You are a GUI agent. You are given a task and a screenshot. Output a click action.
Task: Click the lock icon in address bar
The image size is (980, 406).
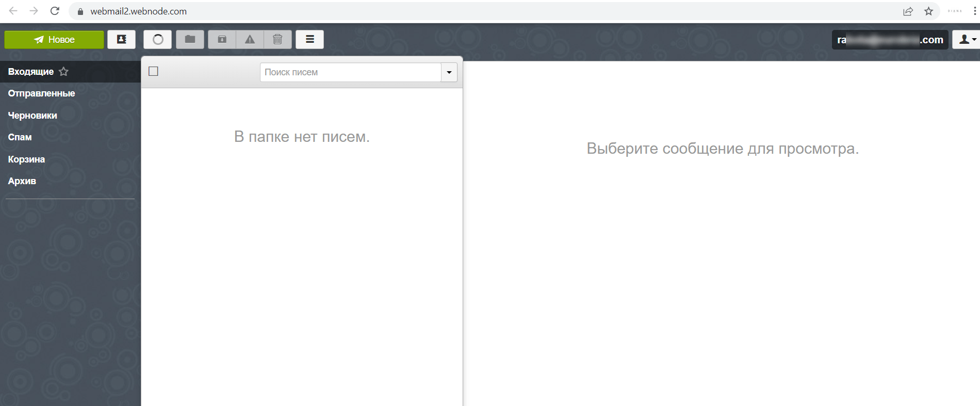[80, 11]
